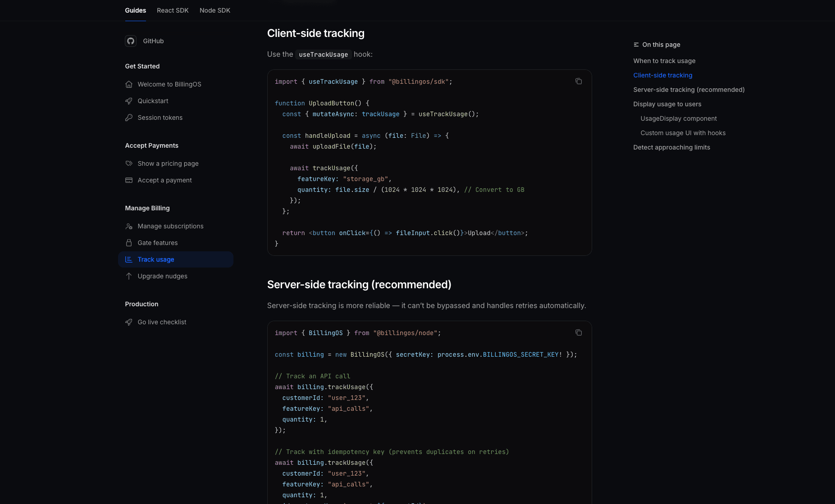Viewport: 835px width, 504px height.
Task: Click the On this page heading
Action: pyautogui.click(x=661, y=45)
